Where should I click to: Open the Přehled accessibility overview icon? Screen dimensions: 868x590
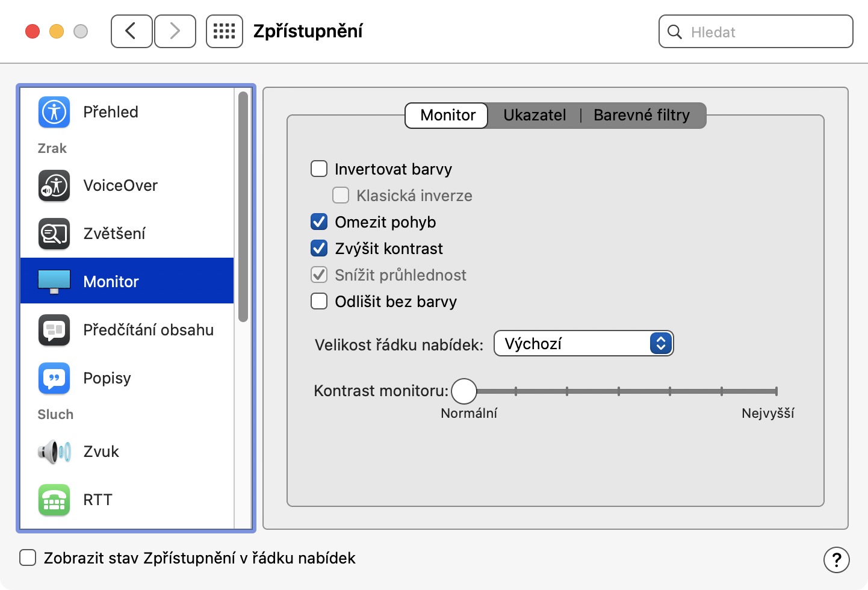[x=54, y=112]
